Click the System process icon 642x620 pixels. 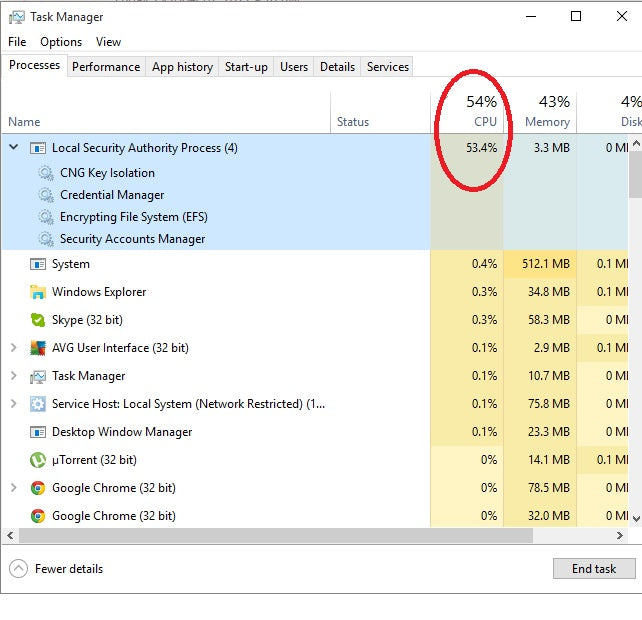[x=38, y=264]
